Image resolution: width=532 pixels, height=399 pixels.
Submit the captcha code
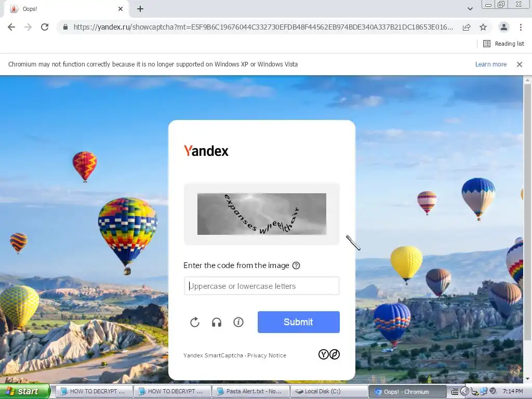(299, 322)
